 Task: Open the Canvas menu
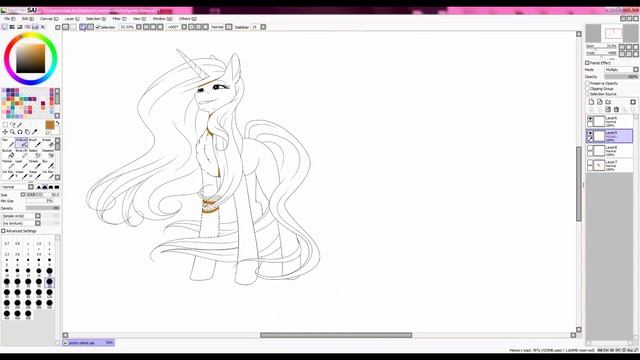tap(49, 19)
